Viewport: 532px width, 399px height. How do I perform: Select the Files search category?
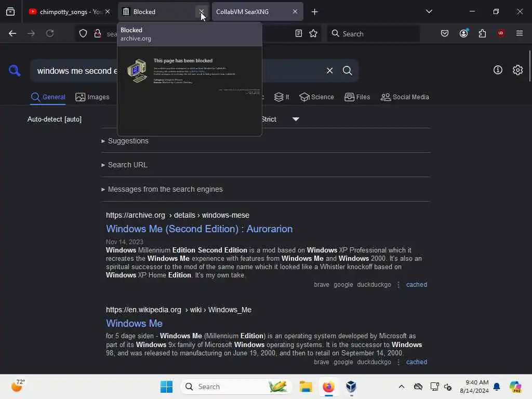tap(357, 97)
